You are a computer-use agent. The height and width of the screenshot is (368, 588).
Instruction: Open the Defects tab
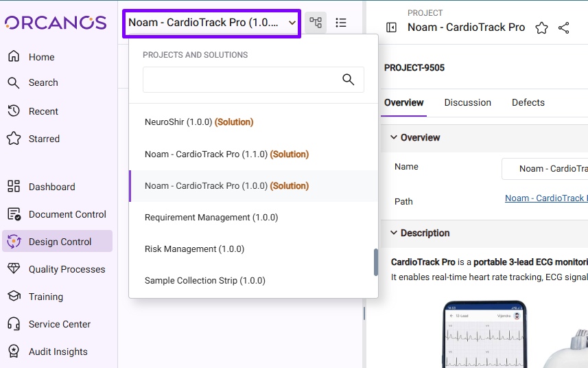[x=528, y=102]
